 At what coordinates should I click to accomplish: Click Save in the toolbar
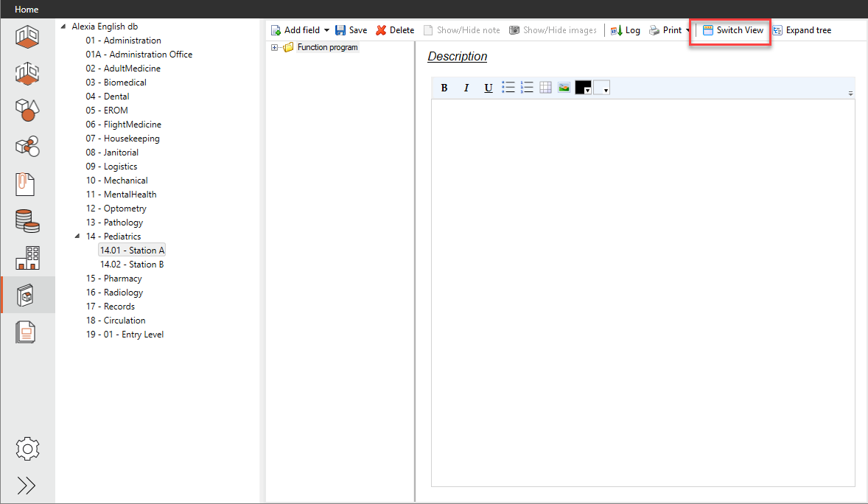351,30
